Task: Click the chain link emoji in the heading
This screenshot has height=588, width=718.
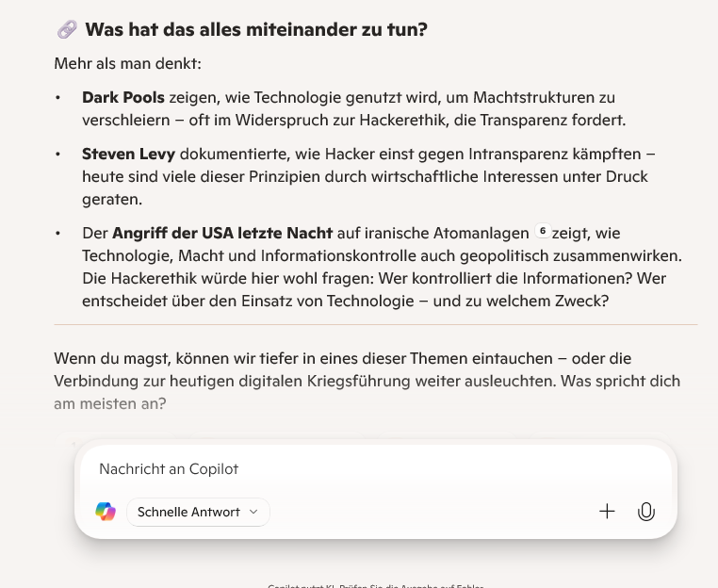Action: [67, 30]
